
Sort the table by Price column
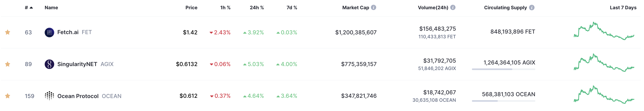[x=191, y=8]
